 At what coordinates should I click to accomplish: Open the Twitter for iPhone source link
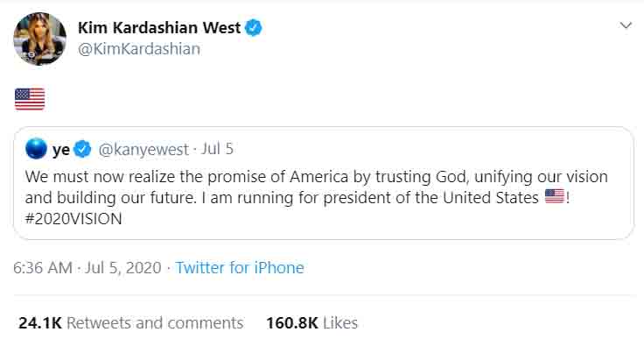coord(240,268)
